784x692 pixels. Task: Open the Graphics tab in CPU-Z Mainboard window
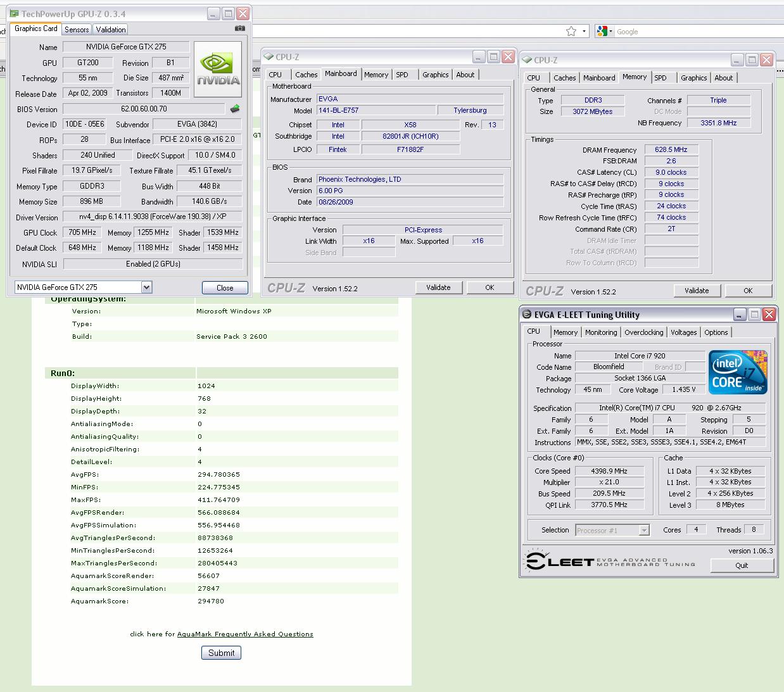coord(436,75)
